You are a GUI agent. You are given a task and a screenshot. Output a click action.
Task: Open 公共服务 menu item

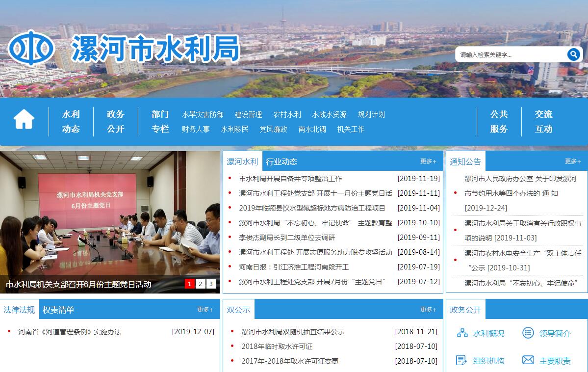[x=499, y=121]
